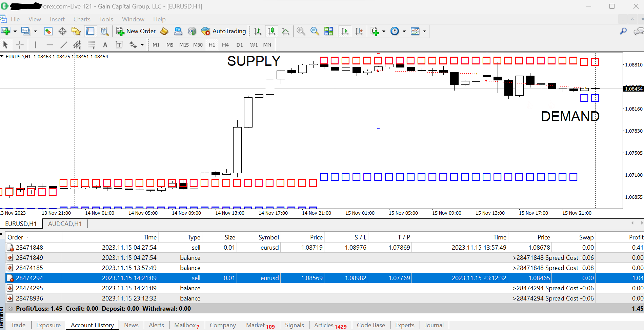644x330 pixels.
Task: Toggle the Market Watch window icon
Action: click(48, 31)
